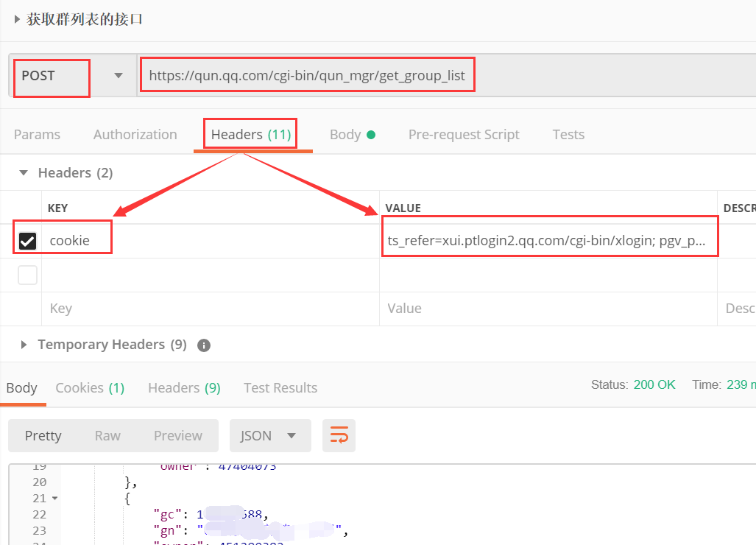Tick the empty header row checkbox
Image resolution: width=756 pixels, height=545 pixels.
pyautogui.click(x=27, y=275)
